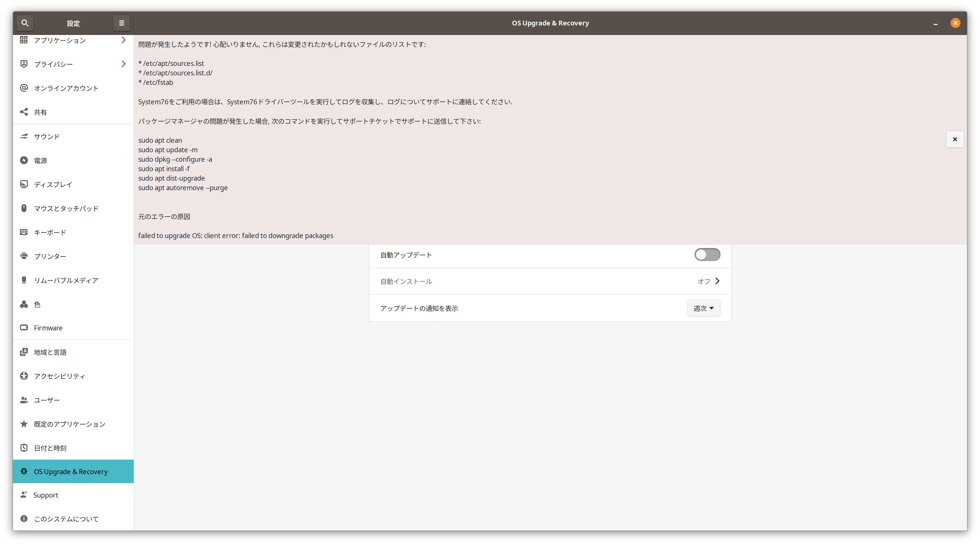Viewport: 980px width, 545px height.
Task: Select the Support item in sidebar
Action: click(x=46, y=495)
